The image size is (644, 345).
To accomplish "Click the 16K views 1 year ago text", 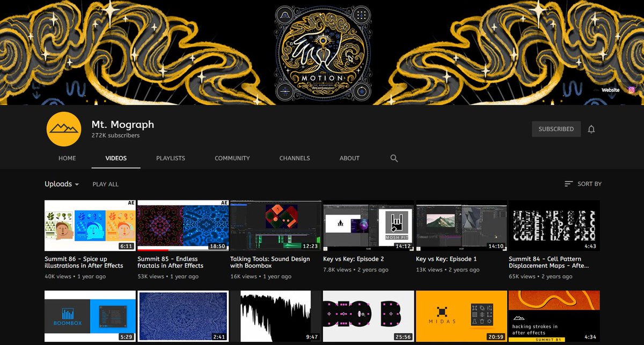I will [261, 277].
